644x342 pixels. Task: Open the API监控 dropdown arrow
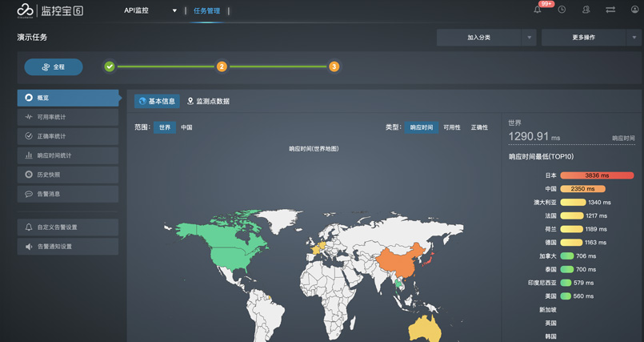coord(174,10)
